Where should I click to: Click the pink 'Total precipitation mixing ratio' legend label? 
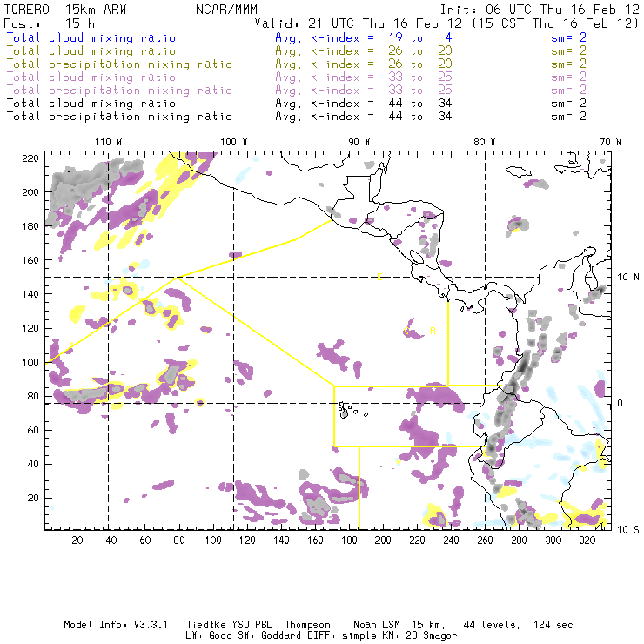(x=119, y=91)
